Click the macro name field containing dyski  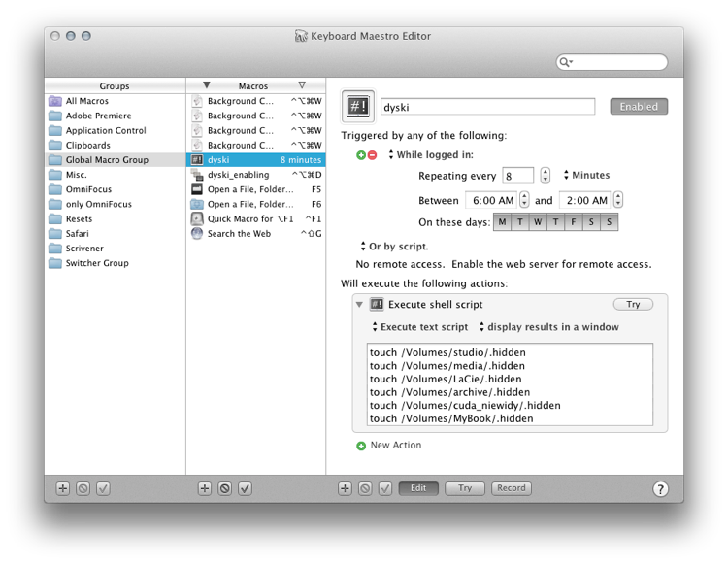pos(487,107)
